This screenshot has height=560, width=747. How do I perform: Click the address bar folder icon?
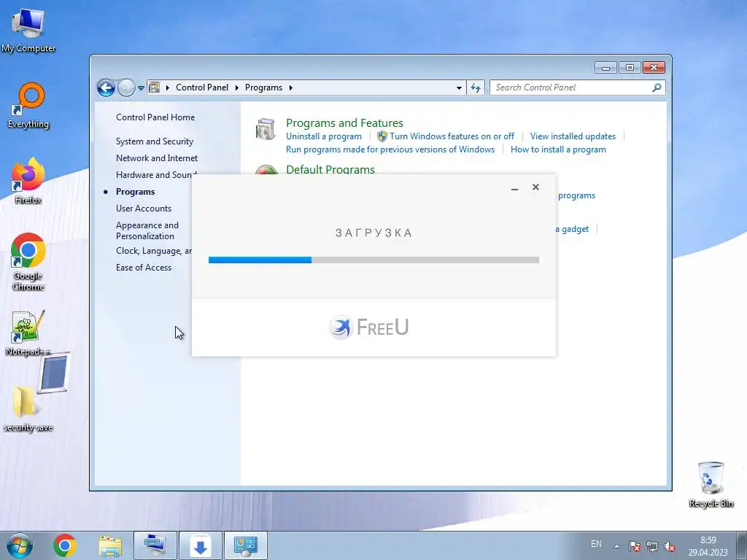click(x=155, y=87)
